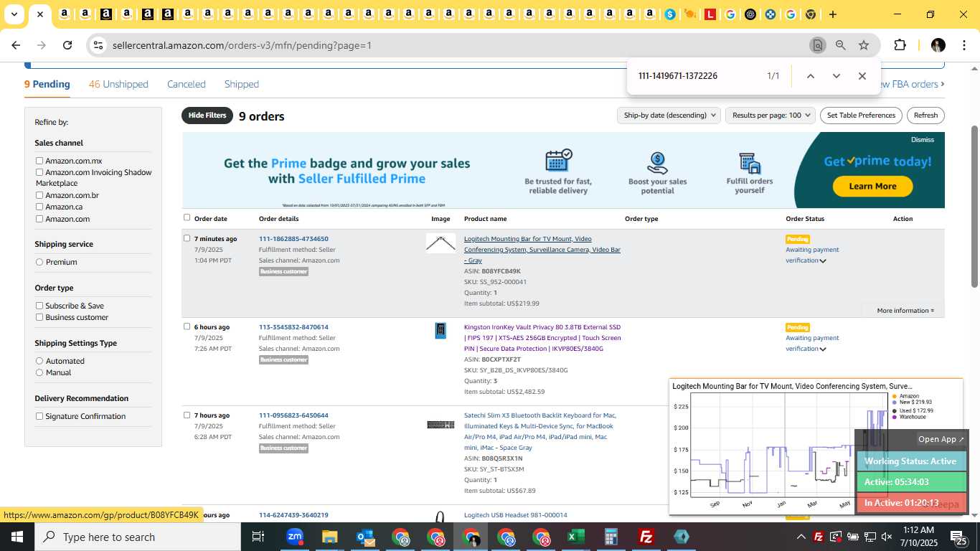Screen dimensions: 980x551
Task: Click the Logitech Mounting Bar product thumbnail
Action: point(440,243)
